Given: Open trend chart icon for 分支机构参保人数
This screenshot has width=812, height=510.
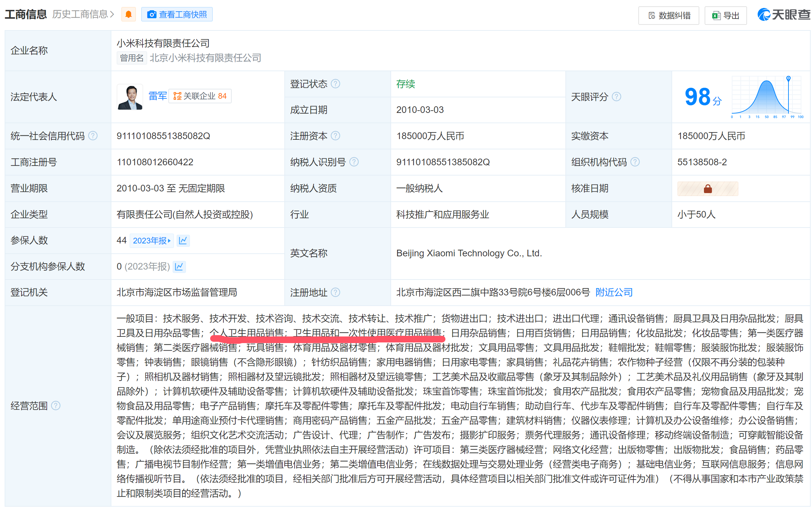Looking at the screenshot, I should (x=179, y=267).
